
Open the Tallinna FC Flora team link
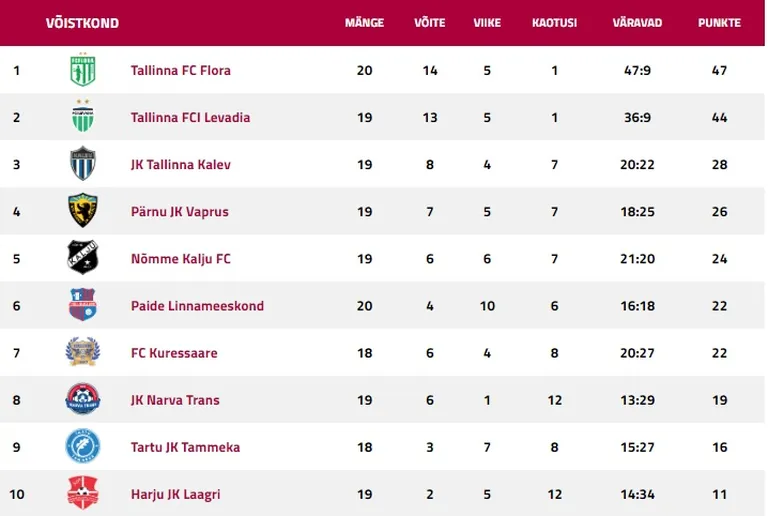click(181, 70)
